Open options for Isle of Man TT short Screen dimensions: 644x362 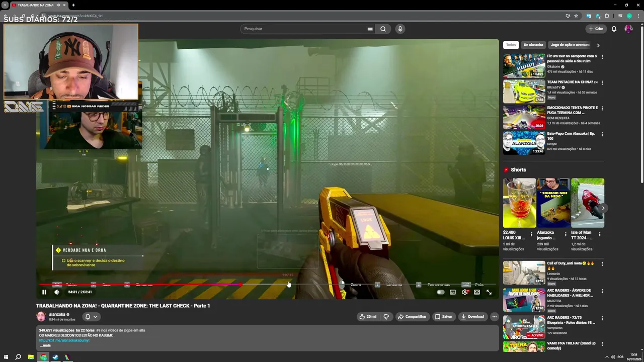599,234
